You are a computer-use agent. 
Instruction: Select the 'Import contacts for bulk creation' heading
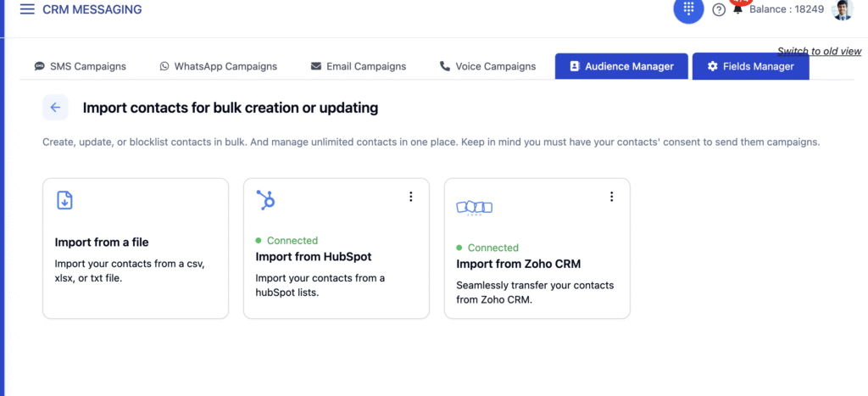pos(231,108)
